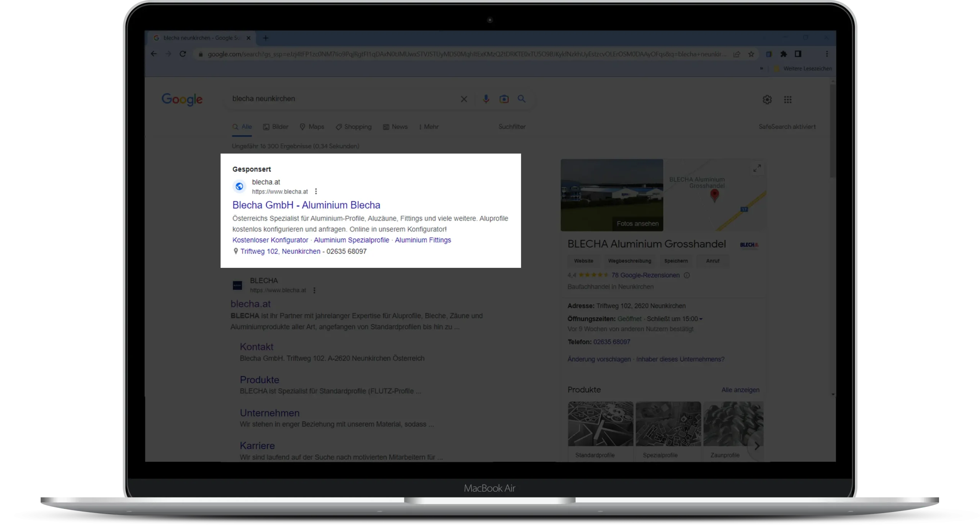
Task: Click the blue magnifier search icon
Action: tap(521, 99)
